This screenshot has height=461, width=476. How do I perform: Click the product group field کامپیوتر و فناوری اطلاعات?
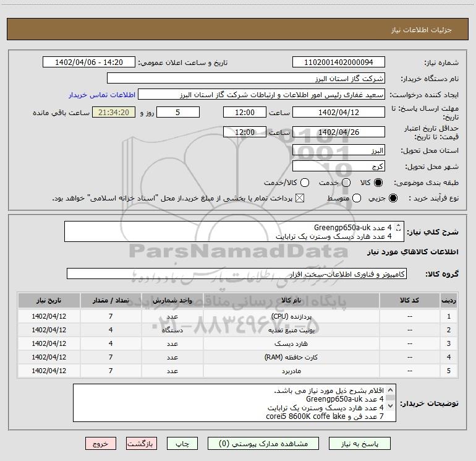[237, 274]
